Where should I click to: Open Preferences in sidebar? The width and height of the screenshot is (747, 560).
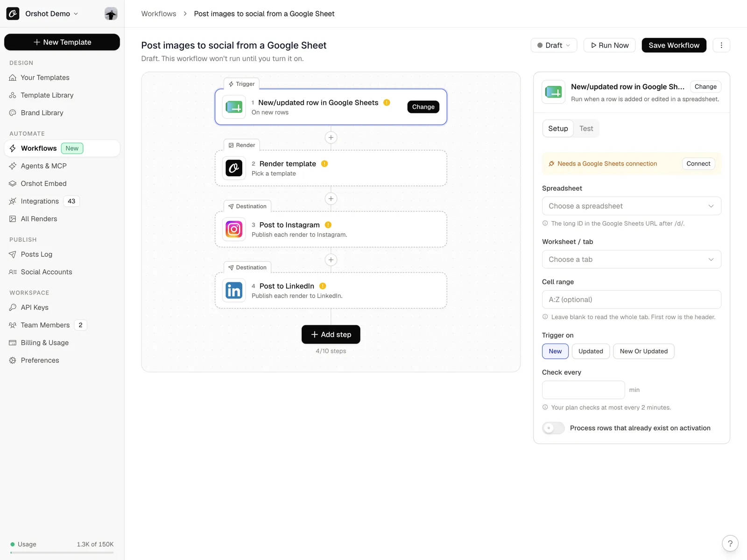pyautogui.click(x=62, y=360)
